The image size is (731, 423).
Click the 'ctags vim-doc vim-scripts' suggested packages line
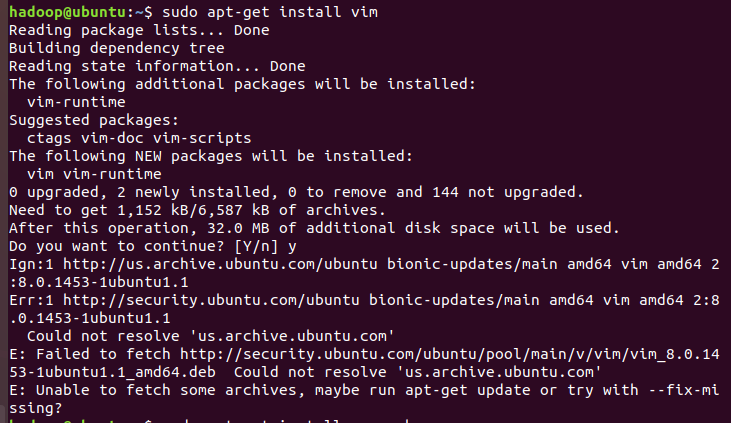[139, 139]
